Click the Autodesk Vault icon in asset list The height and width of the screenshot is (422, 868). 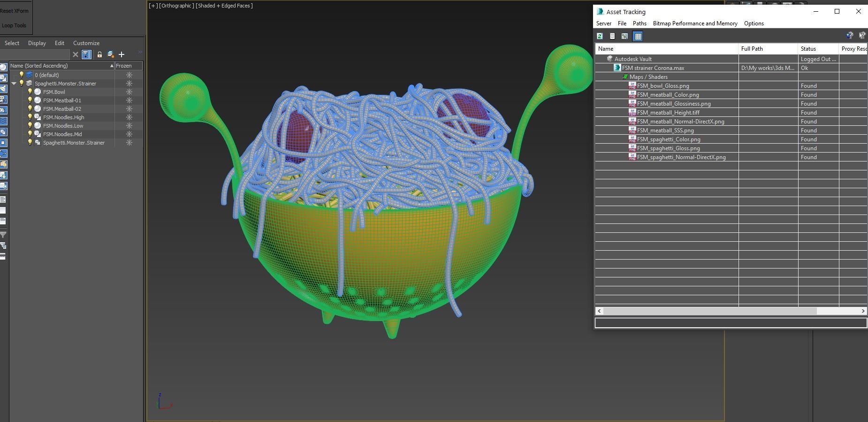click(610, 59)
